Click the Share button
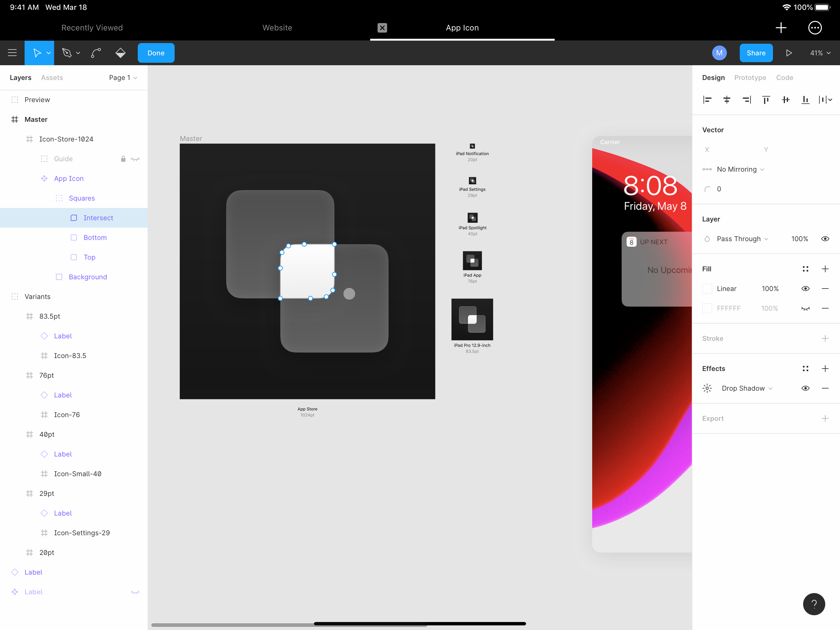 [x=755, y=53]
